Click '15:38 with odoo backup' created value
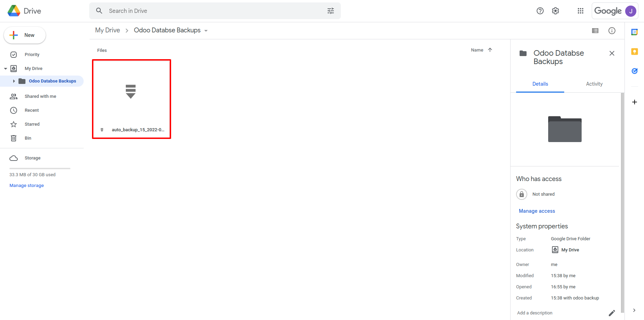The width and height of the screenshot is (644, 320). pos(575,298)
